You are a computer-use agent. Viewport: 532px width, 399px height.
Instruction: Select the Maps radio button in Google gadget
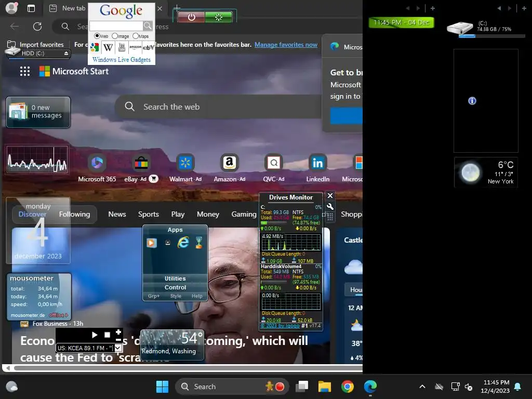[x=136, y=36]
